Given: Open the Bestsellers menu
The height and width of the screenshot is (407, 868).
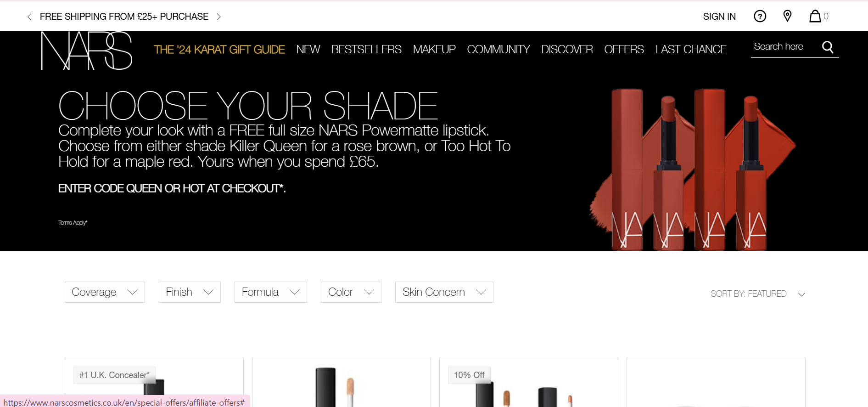Looking at the screenshot, I should click(x=366, y=49).
